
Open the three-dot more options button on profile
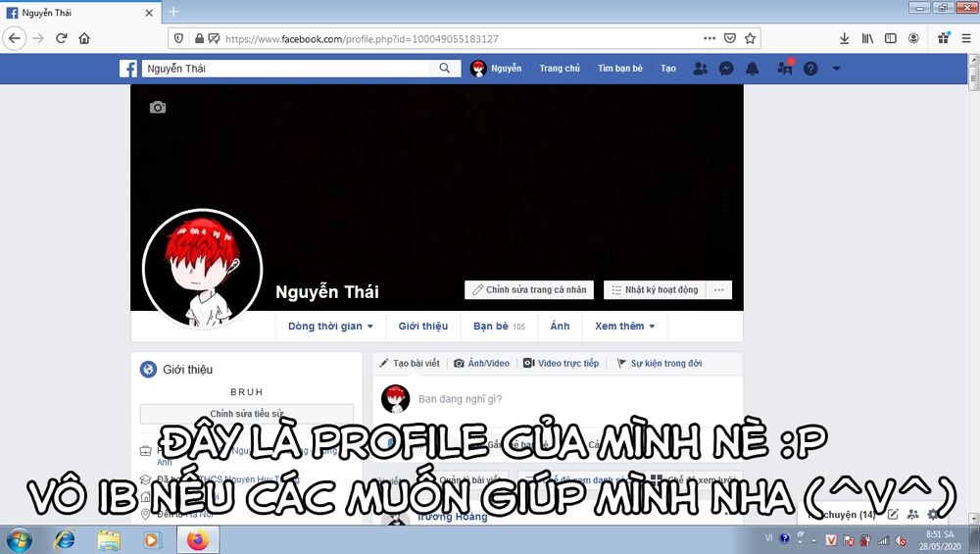tap(719, 290)
